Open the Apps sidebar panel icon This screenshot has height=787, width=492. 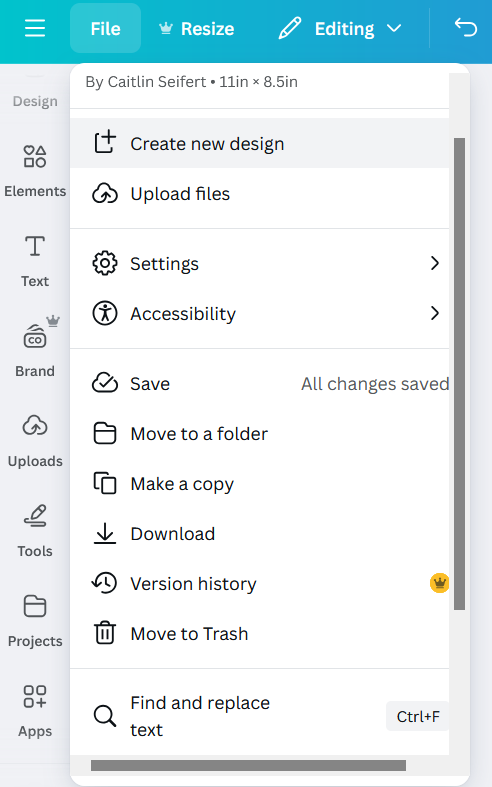[x=35, y=696]
